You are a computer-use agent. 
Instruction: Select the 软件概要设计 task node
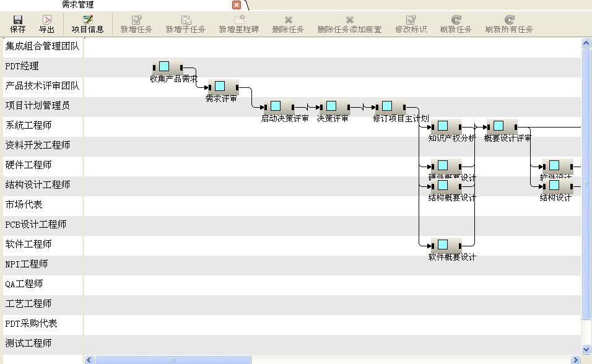point(443,245)
